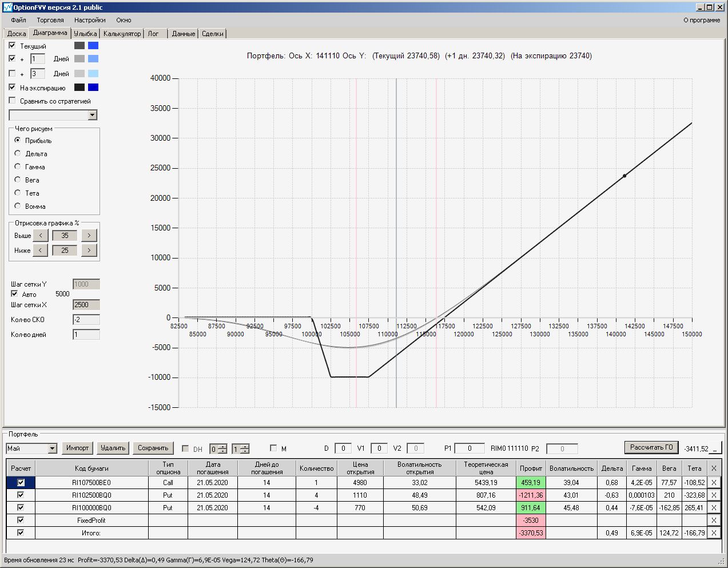Switch to the Улыбка tab
728x568 pixels.
point(86,34)
